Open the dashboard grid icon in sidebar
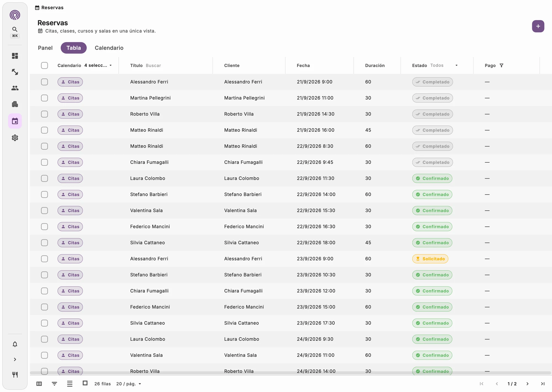Viewport: 552px width, 392px height. pyautogui.click(x=15, y=56)
